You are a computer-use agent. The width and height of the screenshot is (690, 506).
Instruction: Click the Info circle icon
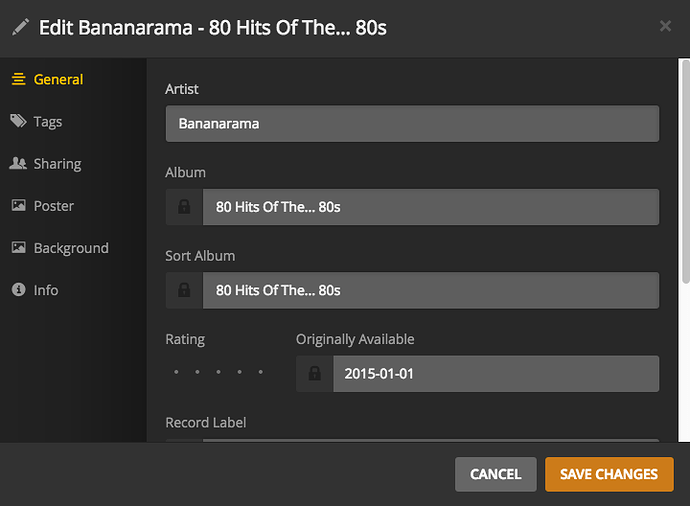18,290
